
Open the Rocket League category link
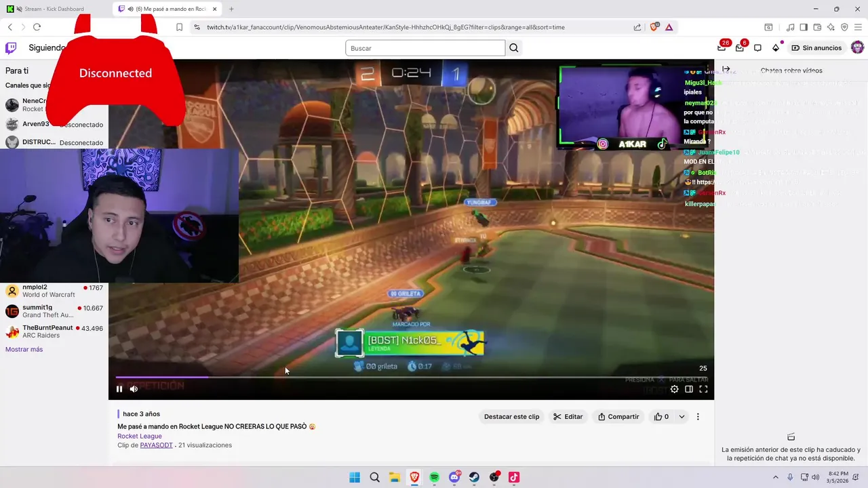coord(140,436)
